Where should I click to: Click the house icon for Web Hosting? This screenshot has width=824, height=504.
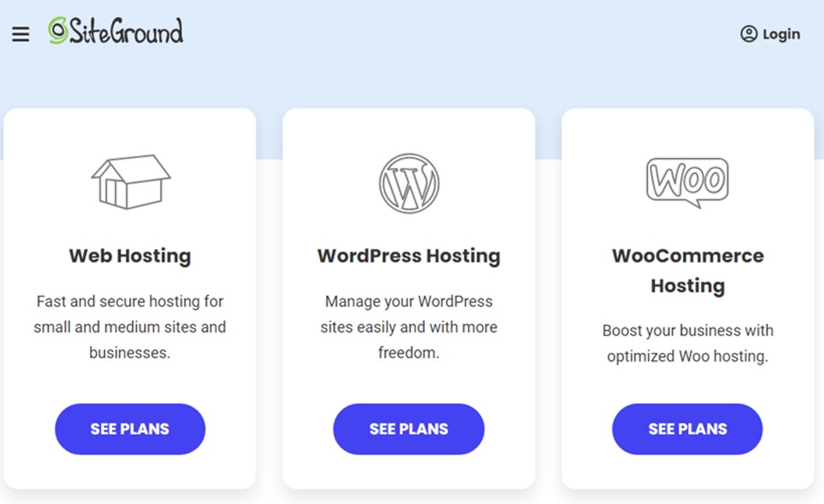[x=131, y=182]
